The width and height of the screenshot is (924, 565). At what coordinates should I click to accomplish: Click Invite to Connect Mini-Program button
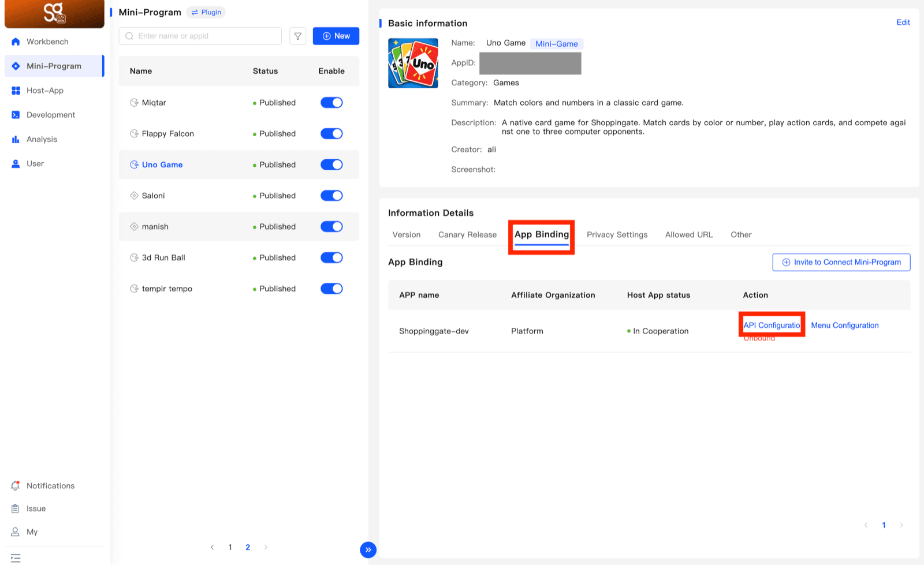pos(841,262)
